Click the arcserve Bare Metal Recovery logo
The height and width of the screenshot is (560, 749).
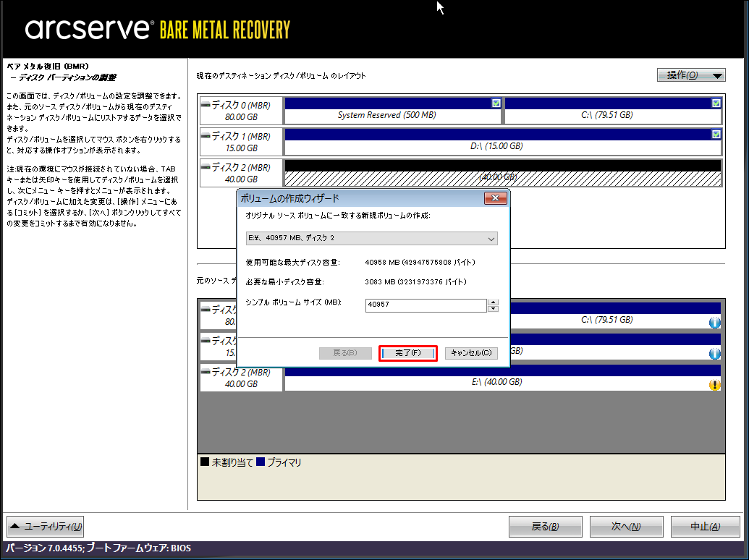(x=158, y=29)
